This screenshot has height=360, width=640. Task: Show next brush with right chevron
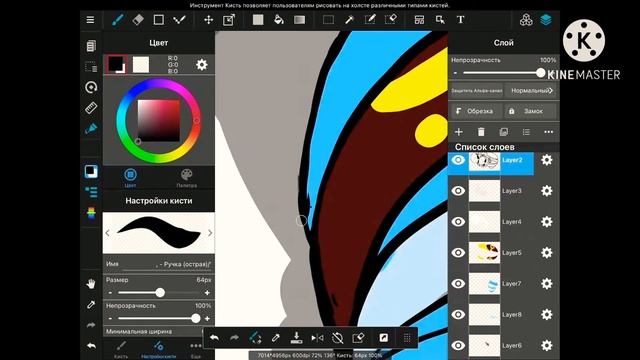click(x=210, y=233)
